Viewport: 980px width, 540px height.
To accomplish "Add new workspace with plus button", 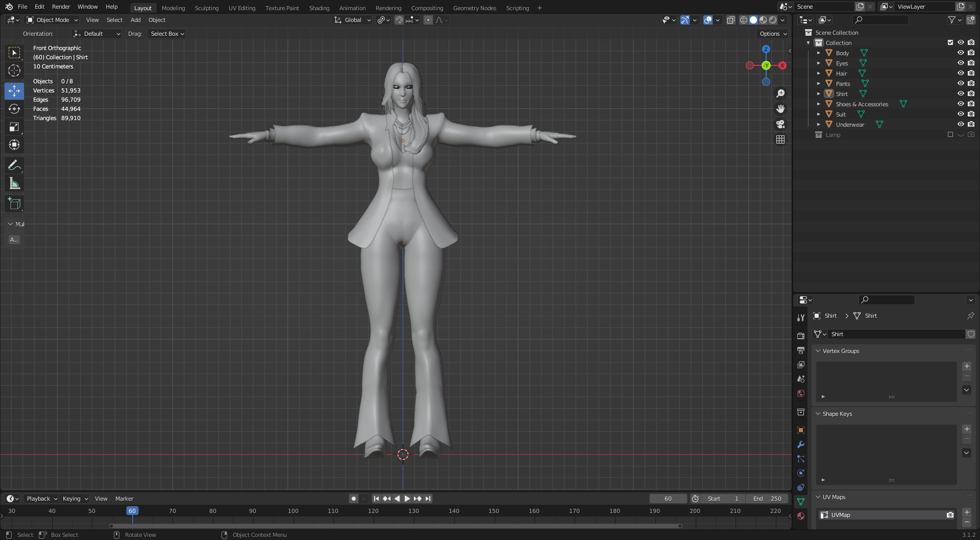I will point(540,8).
